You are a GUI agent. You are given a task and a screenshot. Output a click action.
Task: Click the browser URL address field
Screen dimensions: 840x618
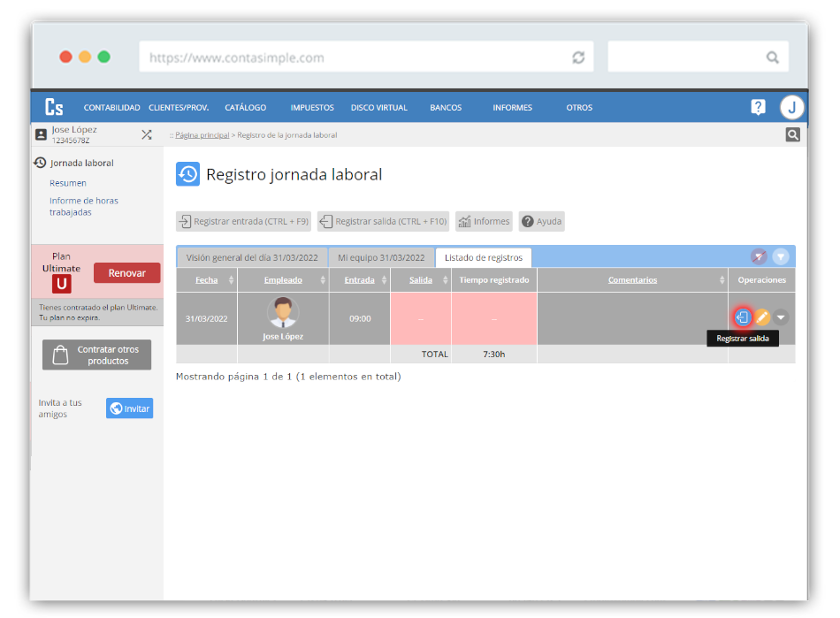(x=354, y=57)
